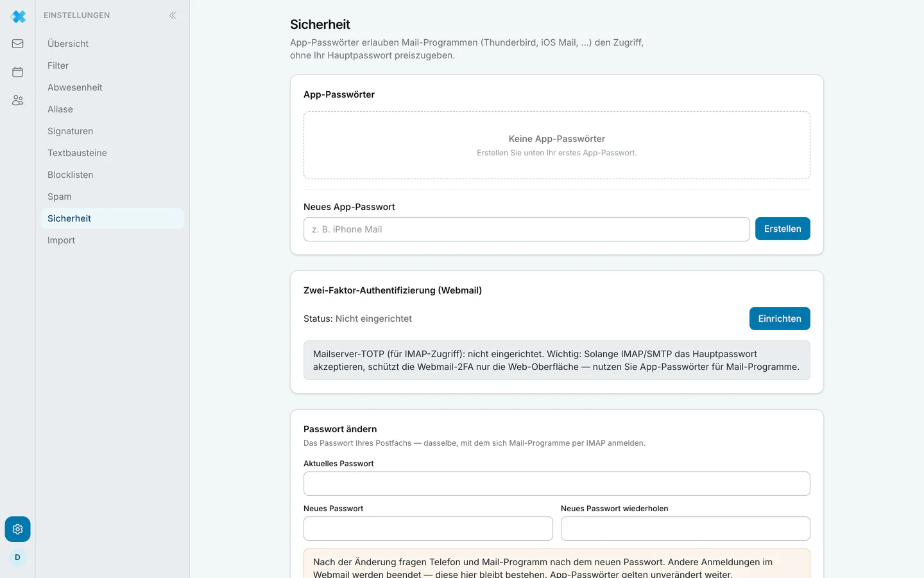Image resolution: width=924 pixels, height=578 pixels.
Task: Open the settings gear icon
Action: tap(17, 529)
